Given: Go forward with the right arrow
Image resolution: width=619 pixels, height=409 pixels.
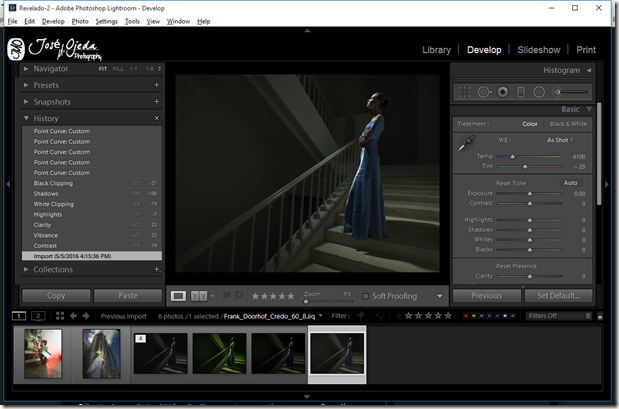Looking at the screenshot, I should 86,316.
